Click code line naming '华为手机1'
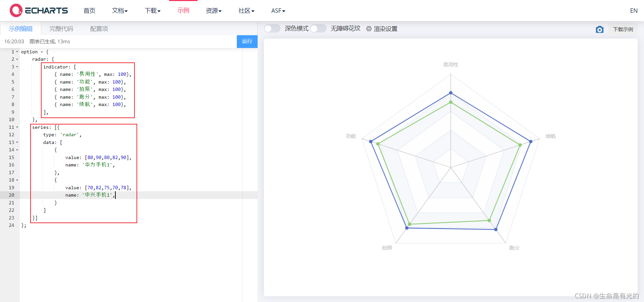Screen dimensions: 644x302 pyautogui.click(x=90, y=165)
